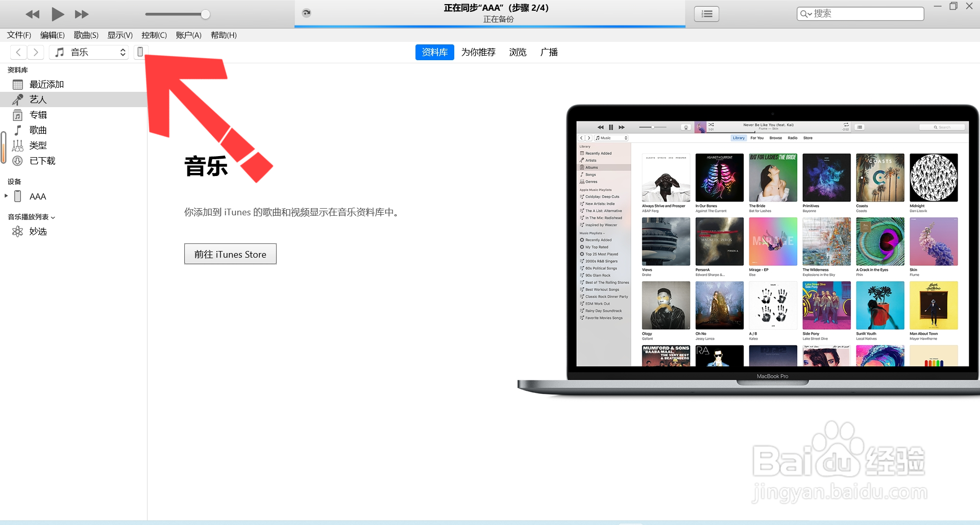980x525 pixels.
Task: Open the 编辑(E) menu
Action: tap(53, 35)
